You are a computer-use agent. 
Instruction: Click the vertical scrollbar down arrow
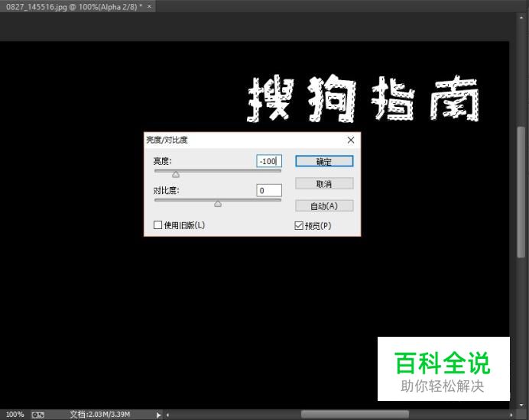pos(521,405)
